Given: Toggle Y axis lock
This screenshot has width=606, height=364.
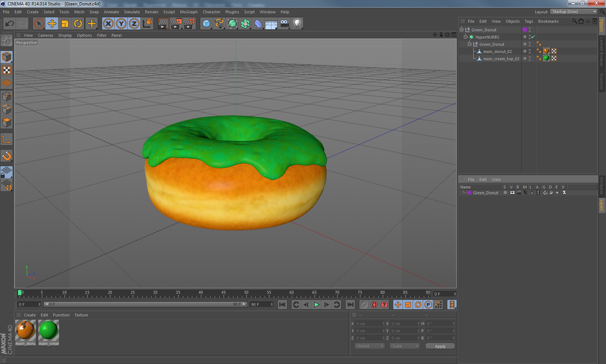Looking at the screenshot, I should coord(121,24).
